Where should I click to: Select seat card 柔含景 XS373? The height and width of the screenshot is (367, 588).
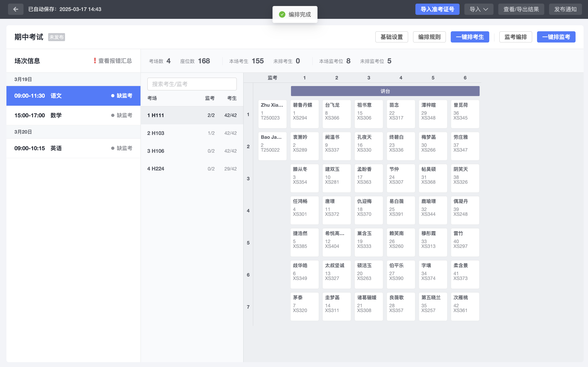(465, 274)
